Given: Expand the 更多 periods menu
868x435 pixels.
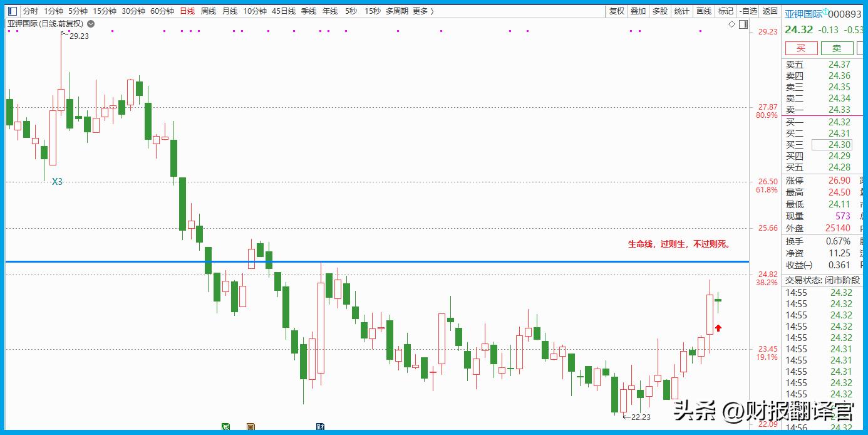Looking at the screenshot, I should pos(423,11).
